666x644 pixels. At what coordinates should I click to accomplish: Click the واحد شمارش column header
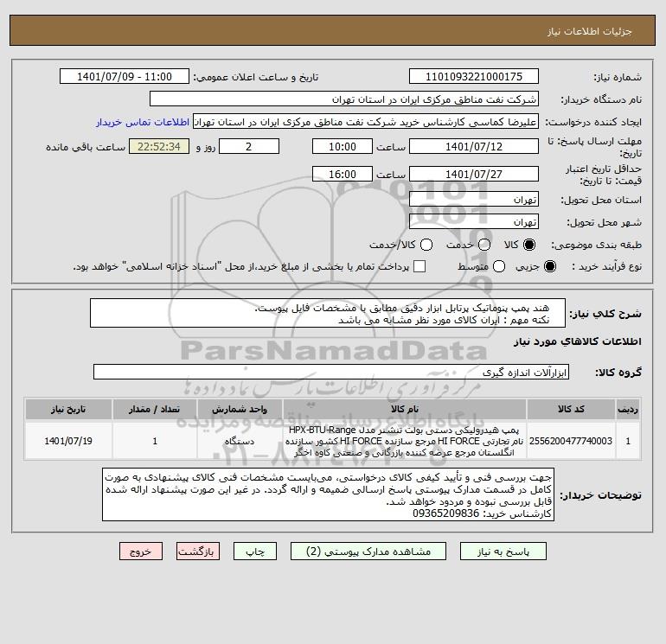(x=240, y=409)
